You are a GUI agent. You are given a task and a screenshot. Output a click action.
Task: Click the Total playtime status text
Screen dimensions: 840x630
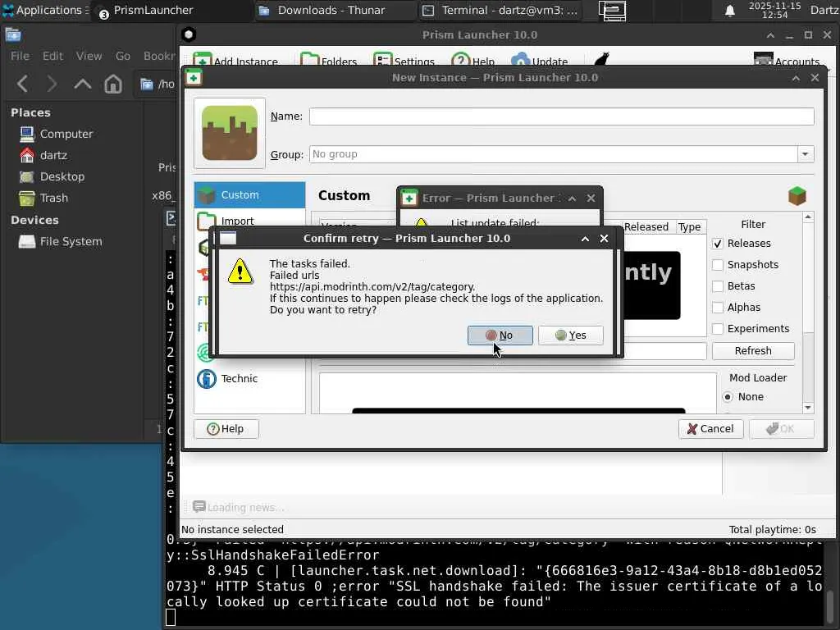(x=772, y=530)
